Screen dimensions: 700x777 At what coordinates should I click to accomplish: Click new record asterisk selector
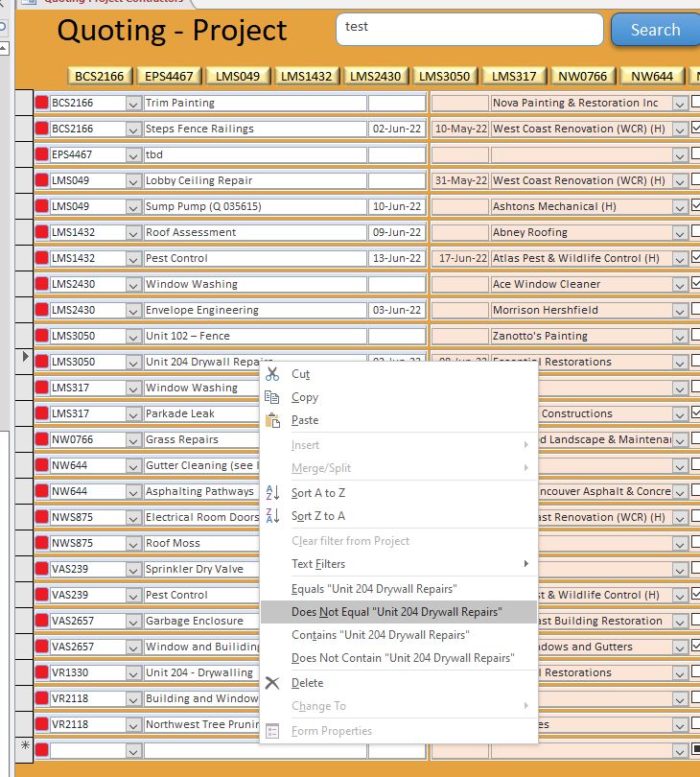[x=24, y=745]
